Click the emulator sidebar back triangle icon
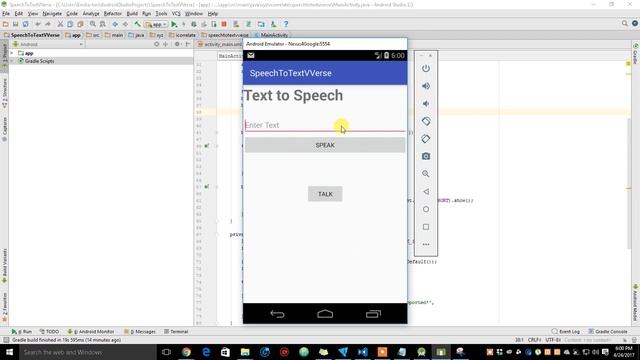The width and height of the screenshot is (640, 360). (x=426, y=191)
